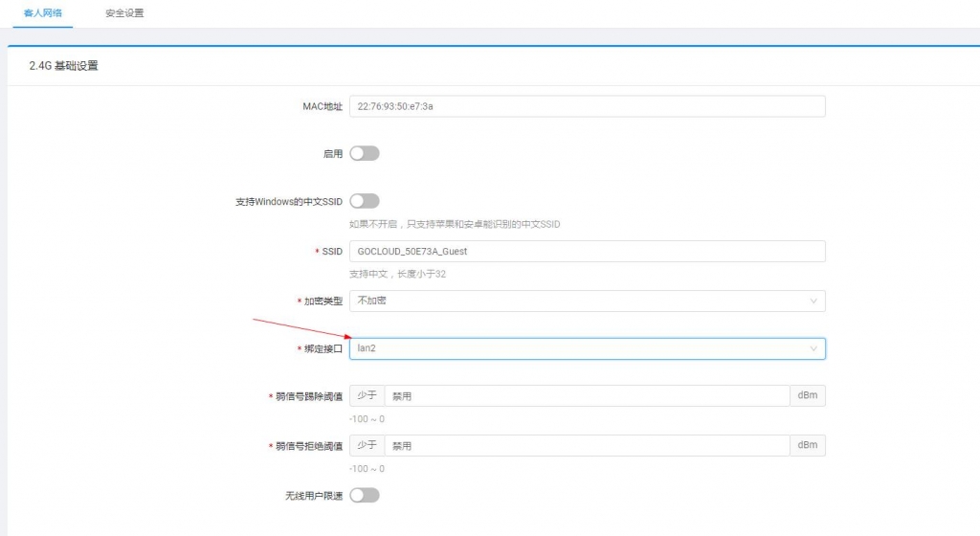This screenshot has width=980, height=536.
Task: Open the 安全设置 tab
Action: click(x=124, y=13)
